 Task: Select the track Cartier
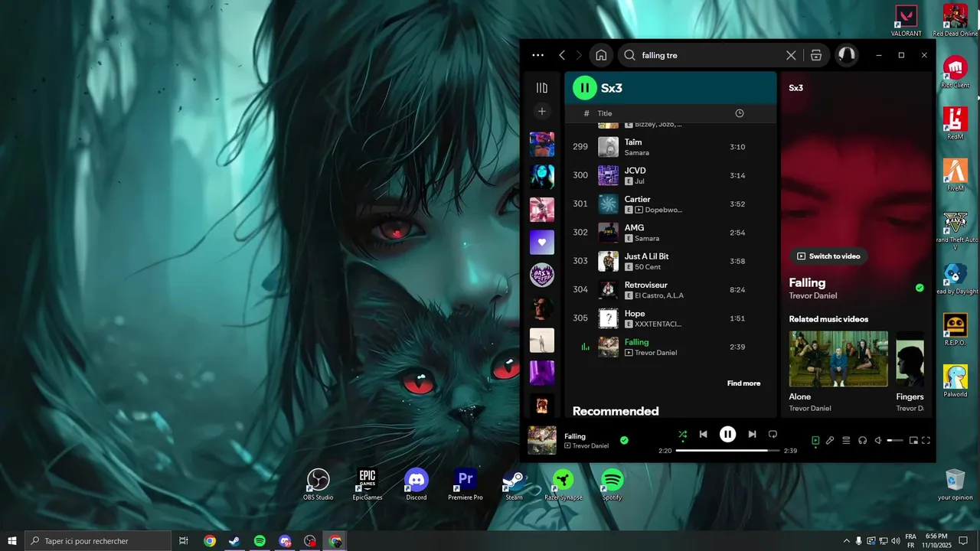pyautogui.click(x=670, y=204)
